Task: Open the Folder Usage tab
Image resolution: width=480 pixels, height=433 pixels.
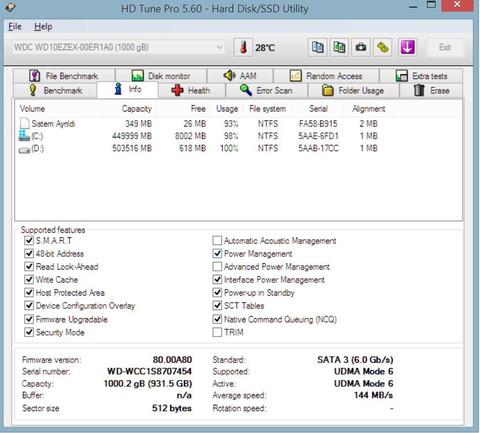Action: click(353, 90)
